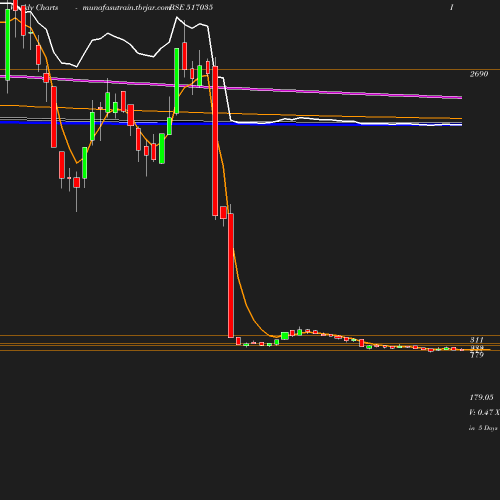Click the 311 price level label
500x500 pixels.
pos(477,340)
